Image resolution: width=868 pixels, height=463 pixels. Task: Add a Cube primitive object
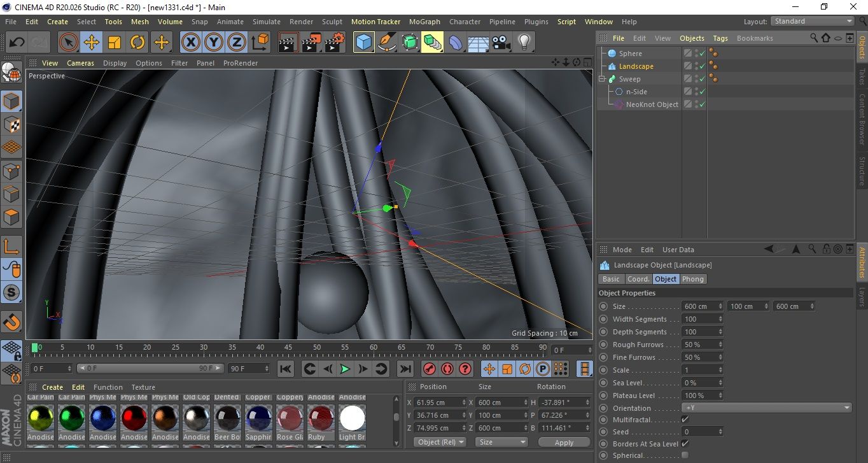tap(363, 43)
